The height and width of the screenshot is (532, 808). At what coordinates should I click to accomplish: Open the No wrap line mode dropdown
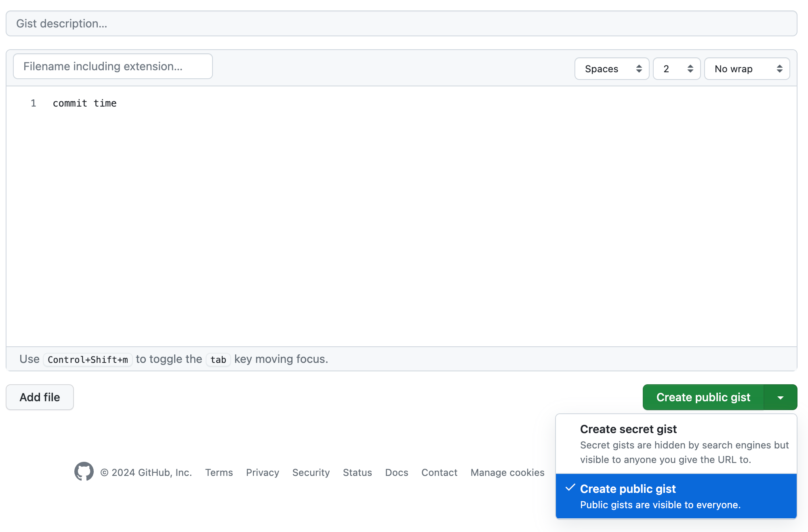pos(747,69)
